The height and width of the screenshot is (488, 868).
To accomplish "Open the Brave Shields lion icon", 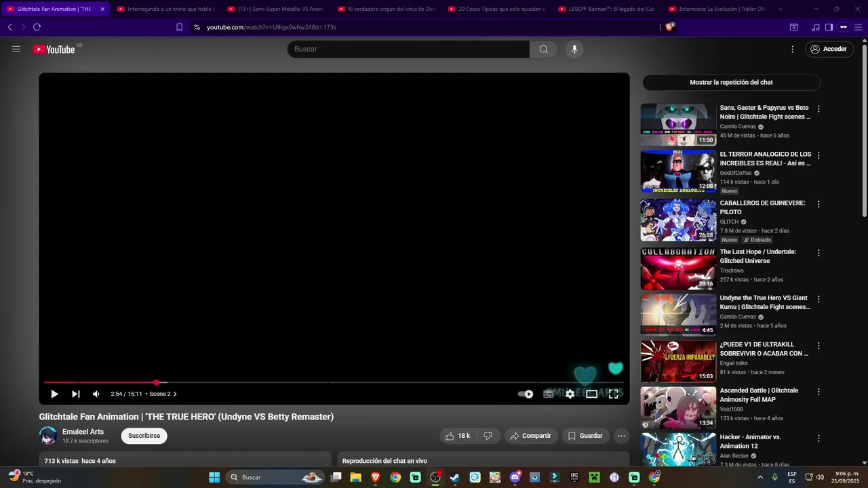I will point(670,27).
